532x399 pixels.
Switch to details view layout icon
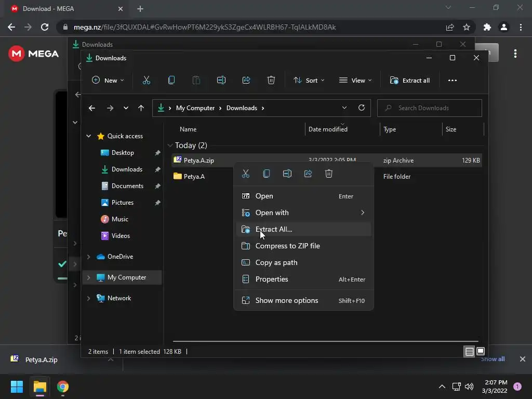coord(469,352)
